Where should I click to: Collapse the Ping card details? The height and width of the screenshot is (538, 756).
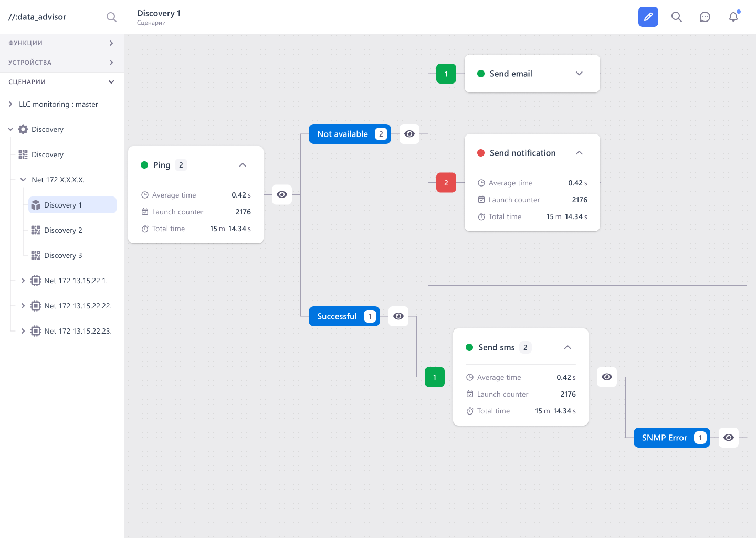pos(243,165)
